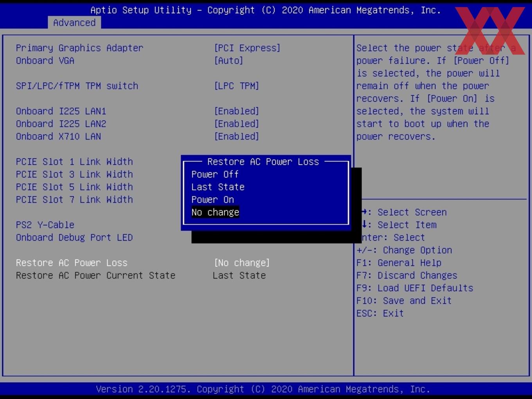
Task: Click the Restore AC Power Loss popup title
Action: pos(263,162)
